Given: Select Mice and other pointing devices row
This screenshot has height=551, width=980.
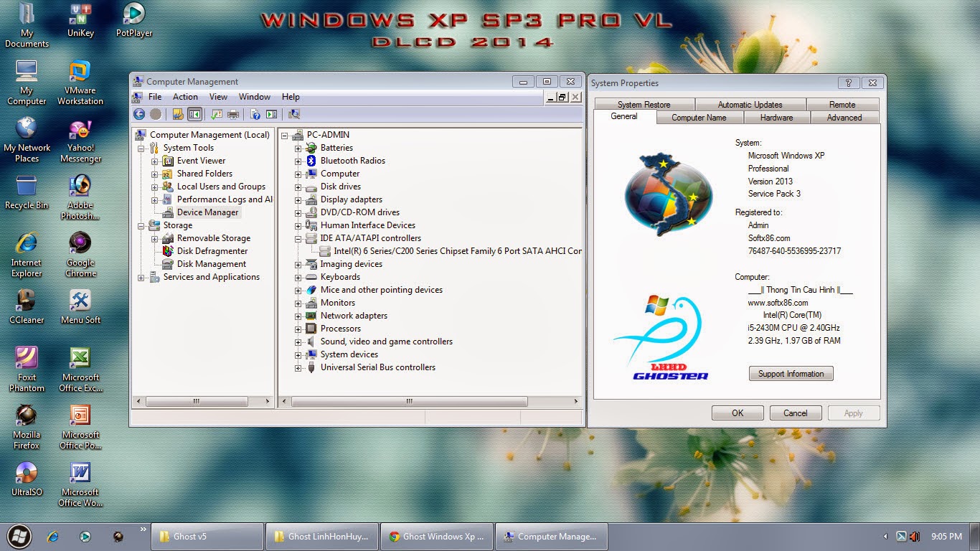Looking at the screenshot, I should (x=382, y=290).
